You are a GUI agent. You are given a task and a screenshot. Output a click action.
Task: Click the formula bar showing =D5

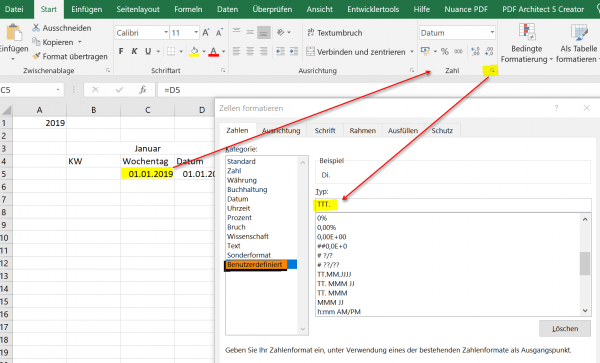(379, 90)
